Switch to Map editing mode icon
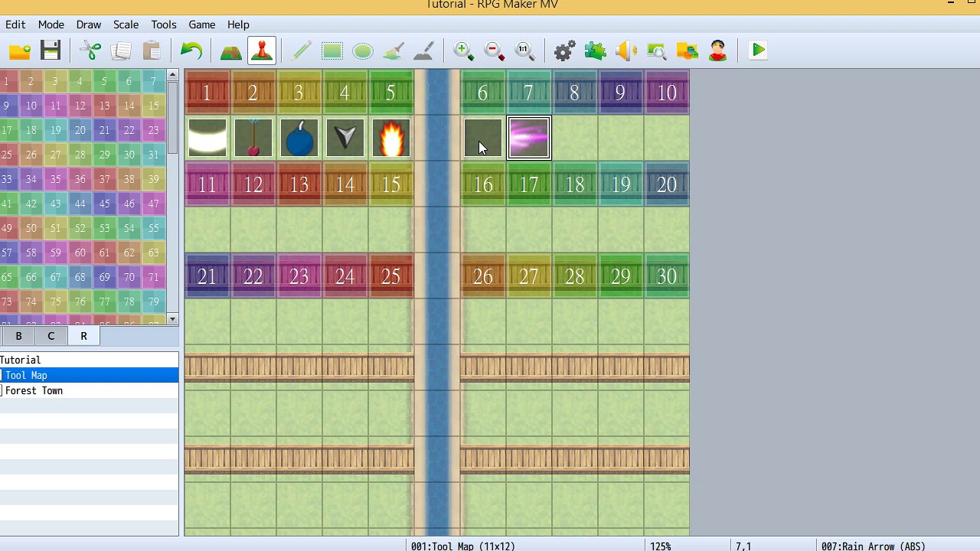This screenshot has width=980, height=551. (231, 51)
